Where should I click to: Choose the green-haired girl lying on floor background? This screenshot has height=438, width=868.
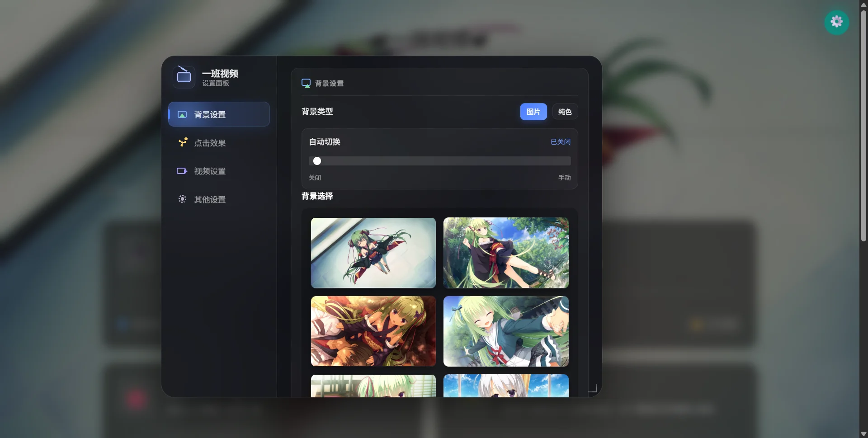tap(373, 253)
